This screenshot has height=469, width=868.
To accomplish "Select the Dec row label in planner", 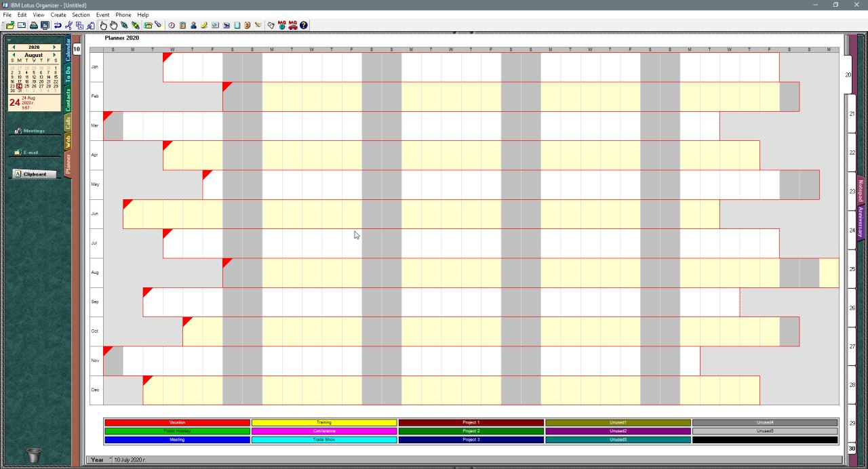I will pos(95,390).
